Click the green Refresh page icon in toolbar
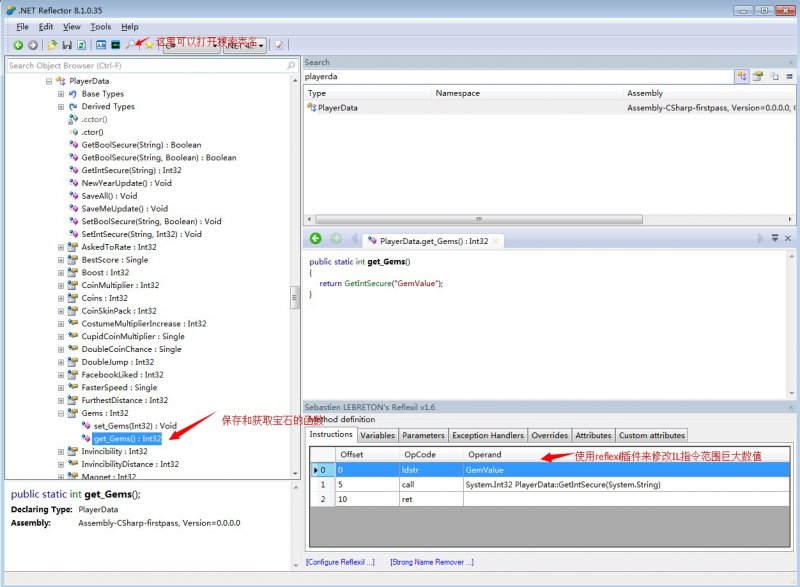 (81, 45)
